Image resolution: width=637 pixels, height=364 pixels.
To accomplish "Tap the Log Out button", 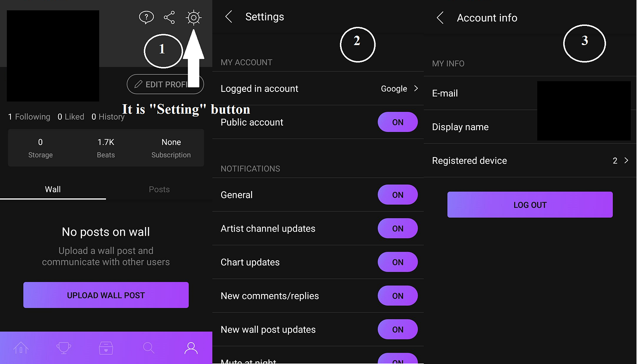I will (x=530, y=205).
